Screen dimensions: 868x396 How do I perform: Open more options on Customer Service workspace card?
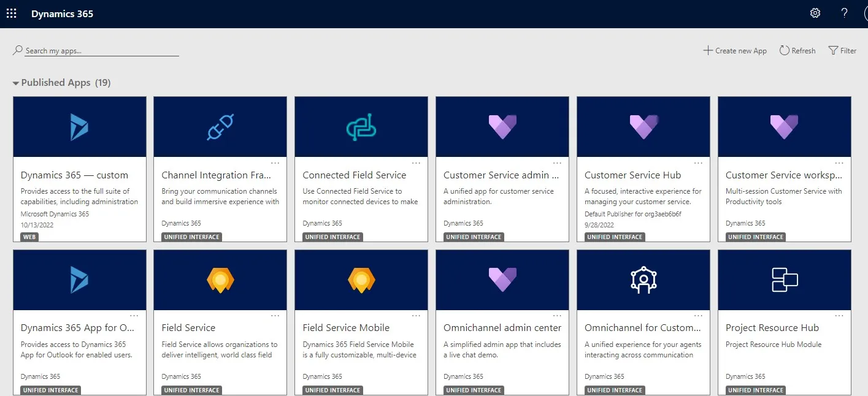(840, 163)
